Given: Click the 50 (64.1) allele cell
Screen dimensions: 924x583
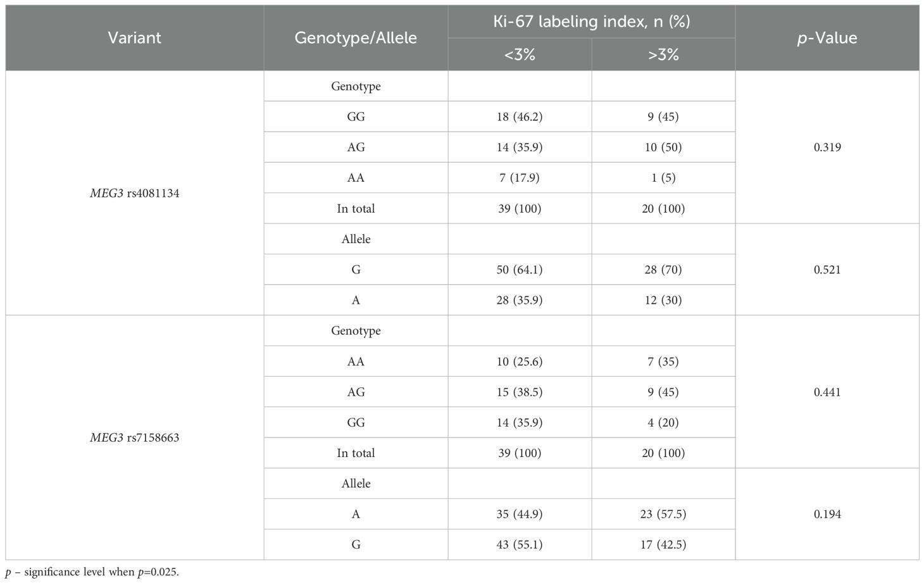Looking at the screenshot, I should click(520, 270).
